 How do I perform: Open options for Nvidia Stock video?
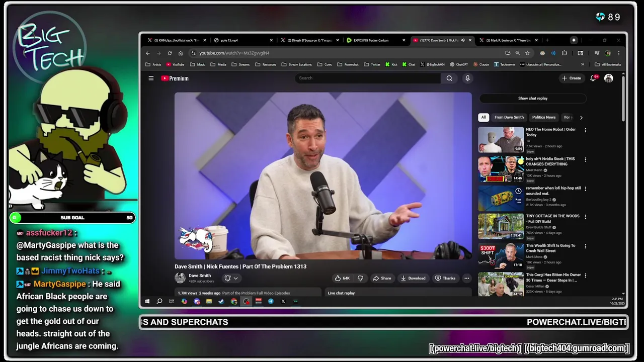pyautogui.click(x=585, y=159)
